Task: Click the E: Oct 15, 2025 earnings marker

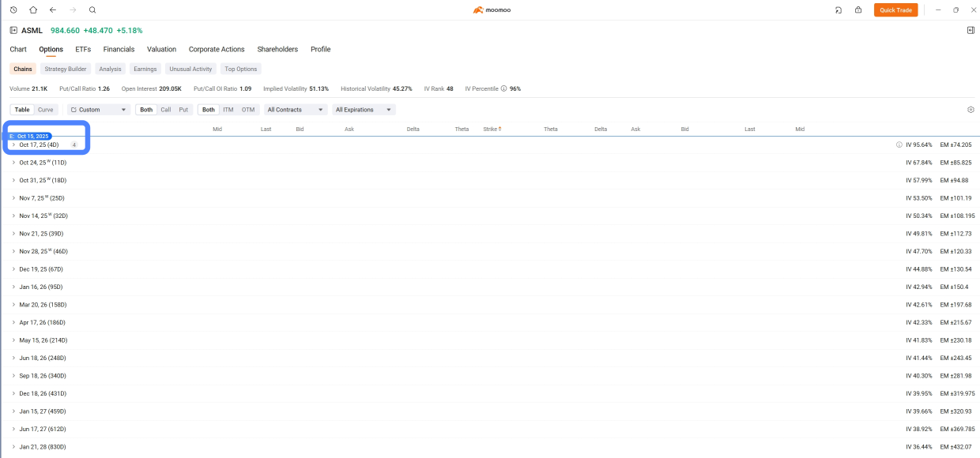Action: tap(30, 137)
